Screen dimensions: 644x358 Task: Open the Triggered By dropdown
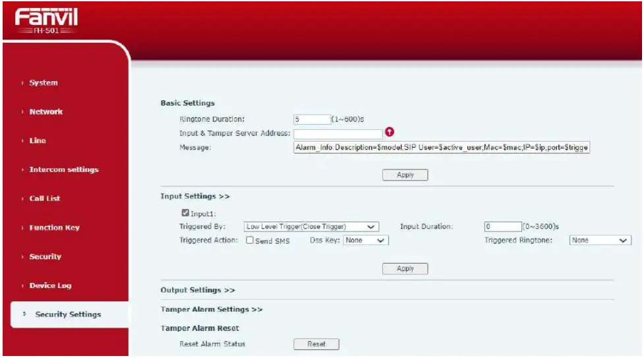pos(311,227)
